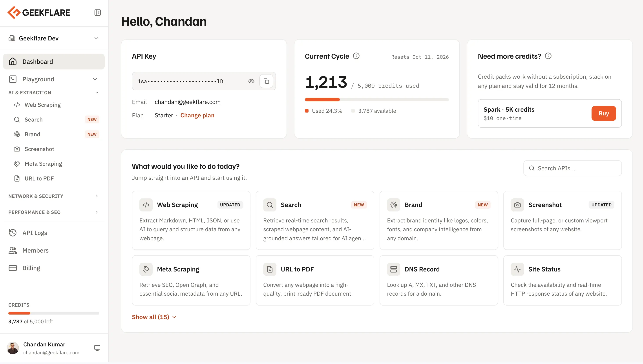
Task: Click the sidebar credits progress bar
Action: click(54, 313)
